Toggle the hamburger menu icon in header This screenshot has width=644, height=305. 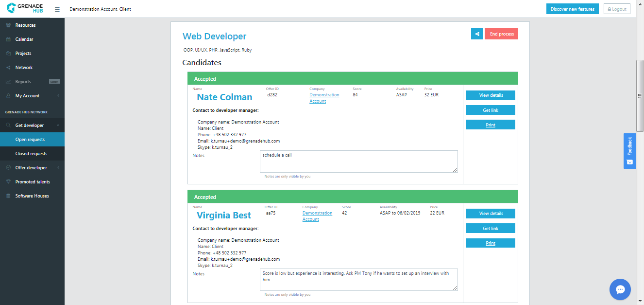(x=57, y=9)
